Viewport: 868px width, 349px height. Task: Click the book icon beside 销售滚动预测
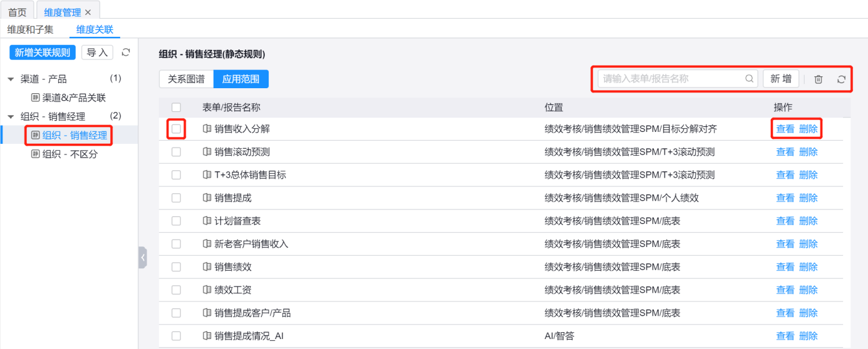pyautogui.click(x=207, y=152)
